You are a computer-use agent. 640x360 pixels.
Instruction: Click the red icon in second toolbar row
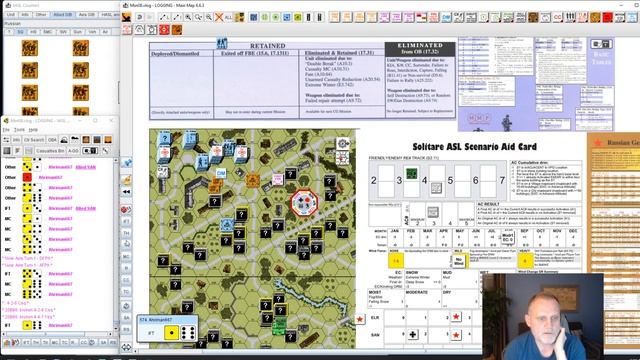tap(164, 30)
